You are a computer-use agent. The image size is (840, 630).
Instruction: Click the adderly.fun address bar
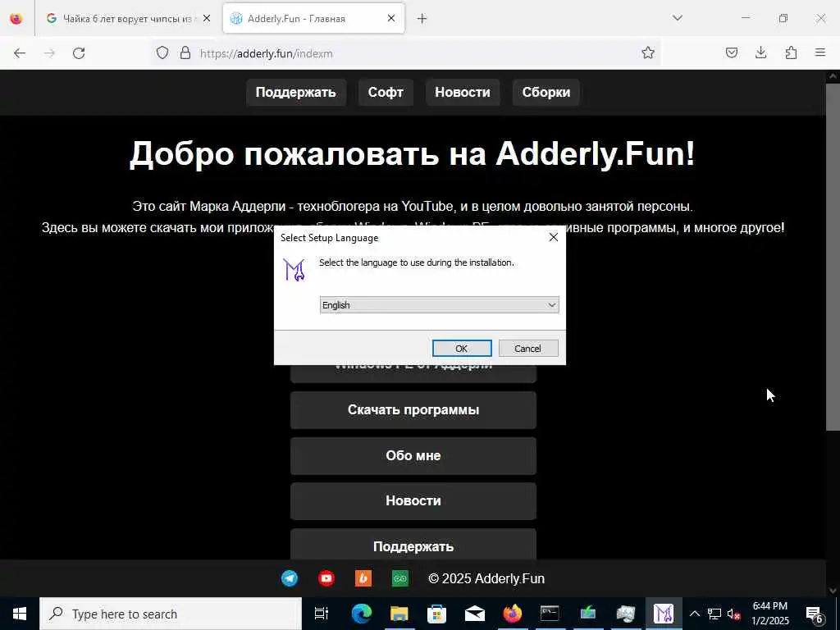tap(407, 53)
